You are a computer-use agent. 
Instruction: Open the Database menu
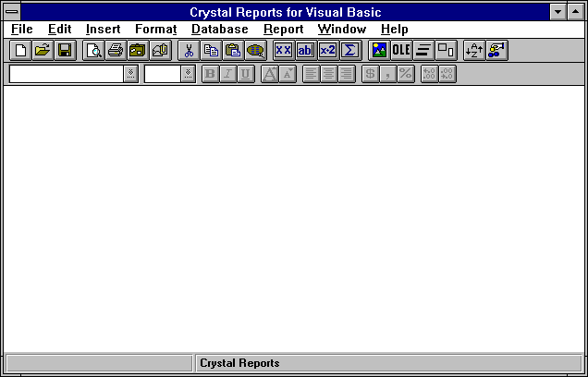click(219, 30)
